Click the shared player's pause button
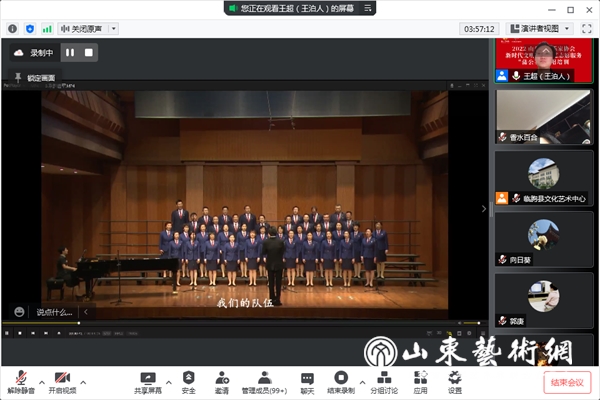 [x=7, y=333]
